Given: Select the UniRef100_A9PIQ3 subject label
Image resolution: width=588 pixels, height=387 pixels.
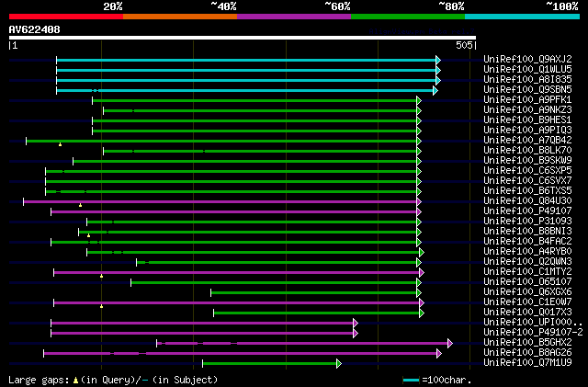Looking at the screenshot, I should (x=527, y=131).
